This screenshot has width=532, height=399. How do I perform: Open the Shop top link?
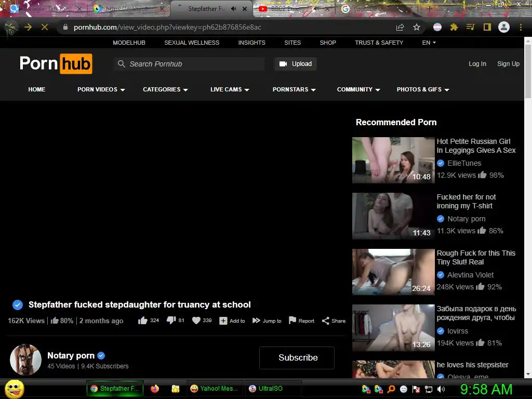(328, 43)
